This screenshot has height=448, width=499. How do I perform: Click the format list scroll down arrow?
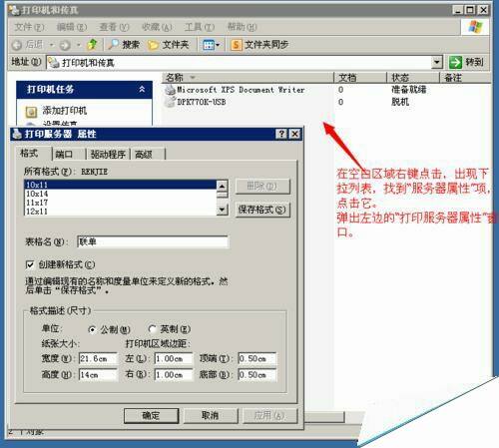coord(223,210)
